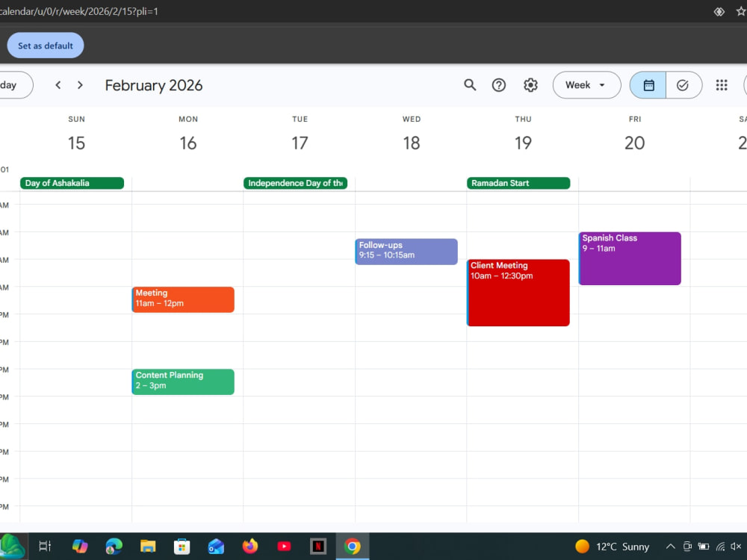Open the Content Planning event

tap(183, 382)
